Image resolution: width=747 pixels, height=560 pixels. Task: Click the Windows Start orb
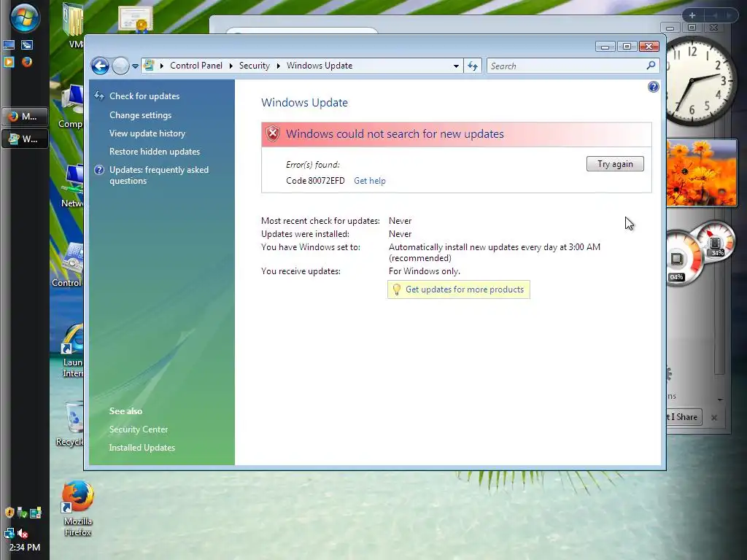pyautogui.click(x=24, y=17)
